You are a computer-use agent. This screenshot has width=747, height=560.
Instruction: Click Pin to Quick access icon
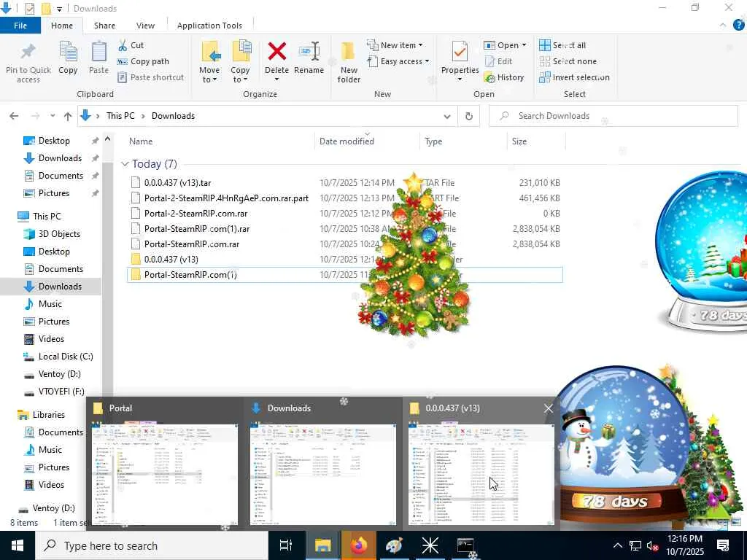click(x=28, y=52)
